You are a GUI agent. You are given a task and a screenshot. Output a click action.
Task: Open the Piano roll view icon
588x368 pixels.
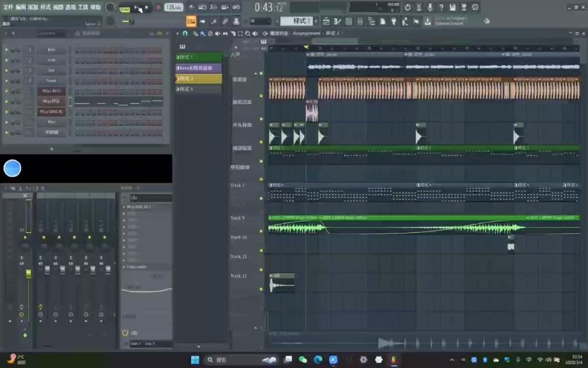[x=336, y=21]
